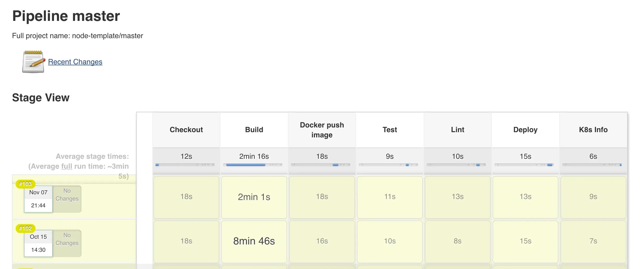The height and width of the screenshot is (269, 644).
Task: Open Deploy stage cell for build #103
Action: (525, 197)
